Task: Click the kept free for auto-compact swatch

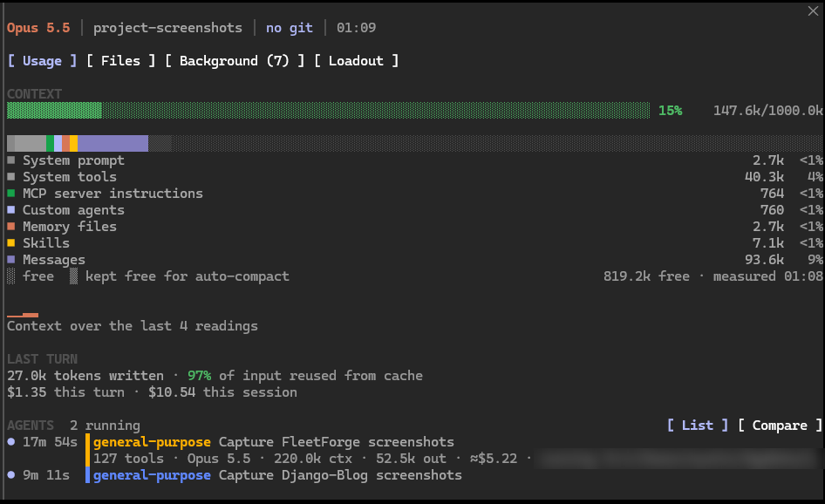Action: coord(73,276)
